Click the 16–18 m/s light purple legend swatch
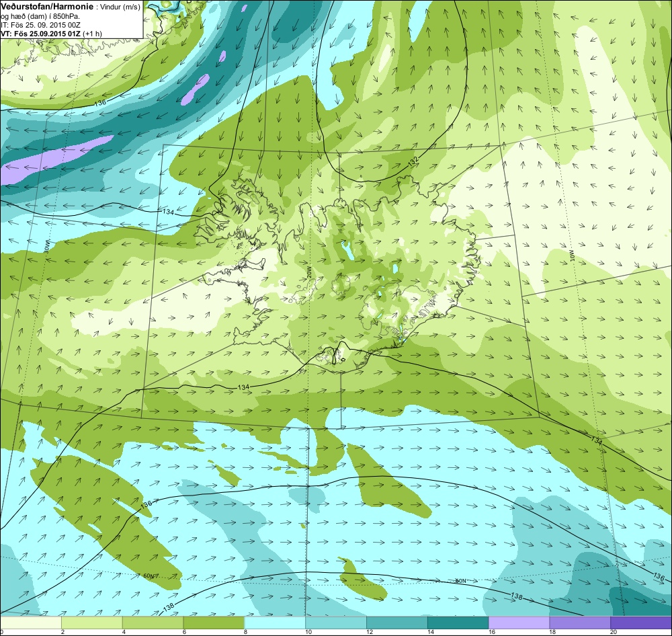 [x=519, y=623]
